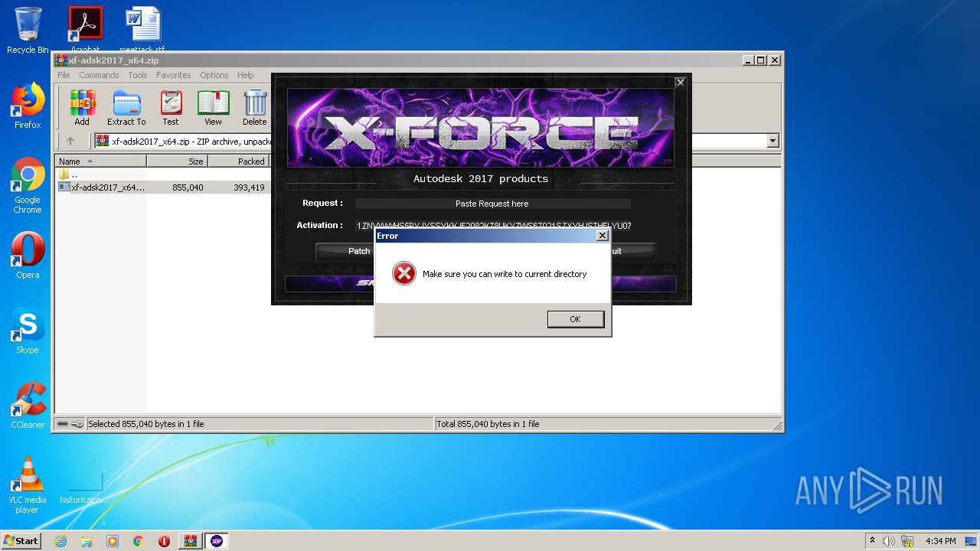Open the Commands menu

[x=99, y=75]
